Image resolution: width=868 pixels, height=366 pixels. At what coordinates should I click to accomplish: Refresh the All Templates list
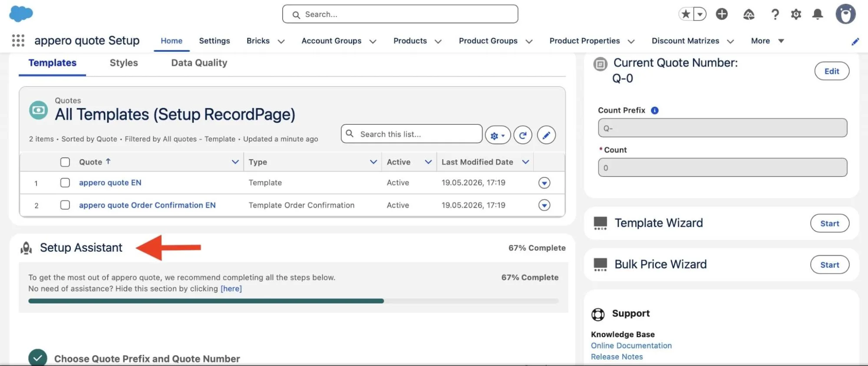click(x=523, y=135)
